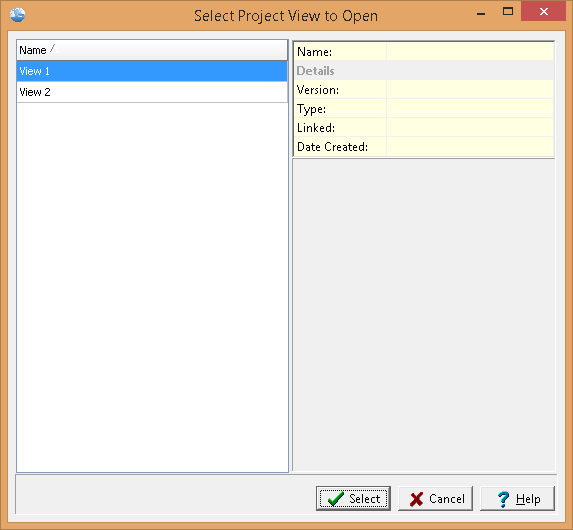
Task: Click the sort arrow in Name header
Action: pos(54,49)
